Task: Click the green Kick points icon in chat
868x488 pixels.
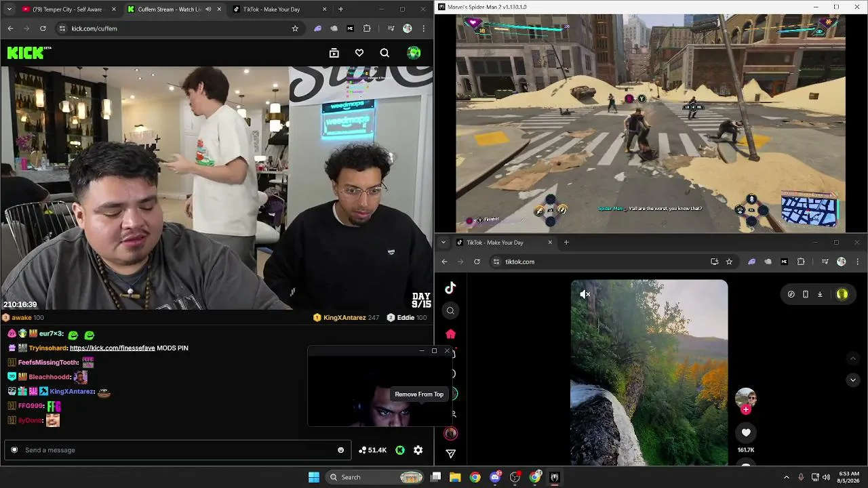Action: tap(400, 450)
